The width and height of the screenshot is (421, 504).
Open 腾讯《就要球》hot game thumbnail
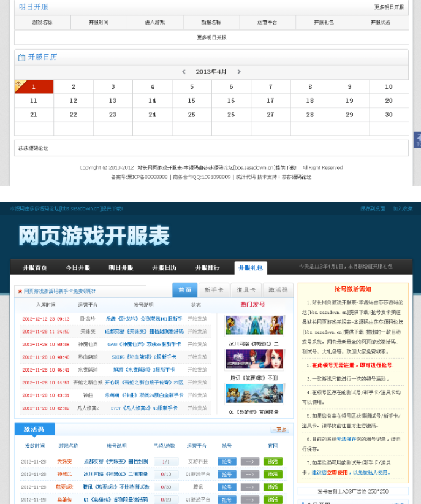click(254, 359)
